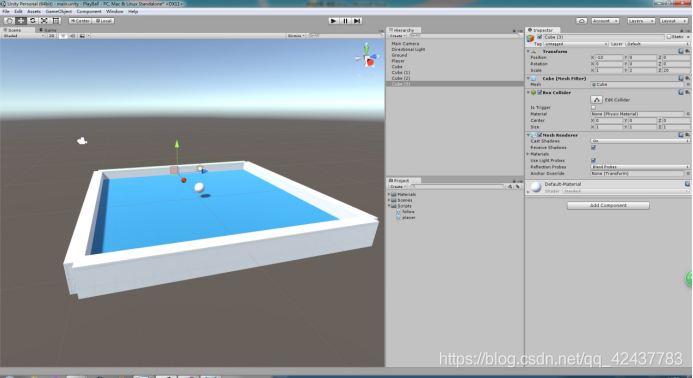Click search-by-type icon in Project panel
This screenshot has height=378, width=693.
(x=510, y=187)
